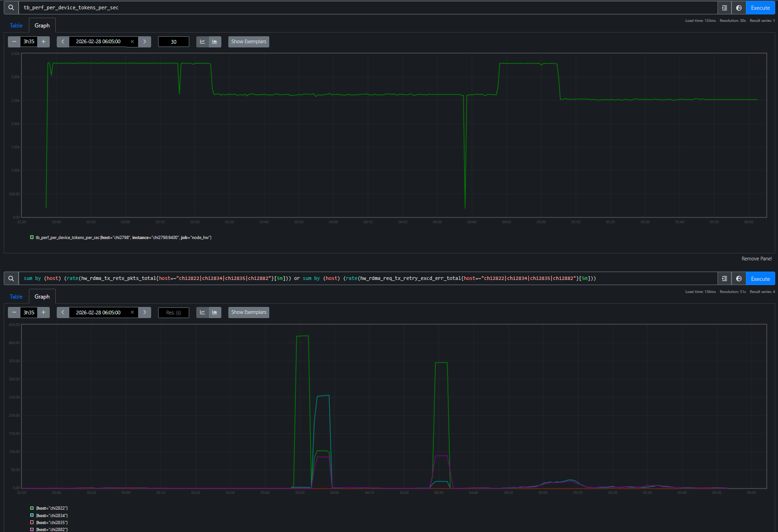Click the back-in-time chevron on top panel
Image resolution: width=778 pixels, height=532 pixels.
[x=62, y=41]
